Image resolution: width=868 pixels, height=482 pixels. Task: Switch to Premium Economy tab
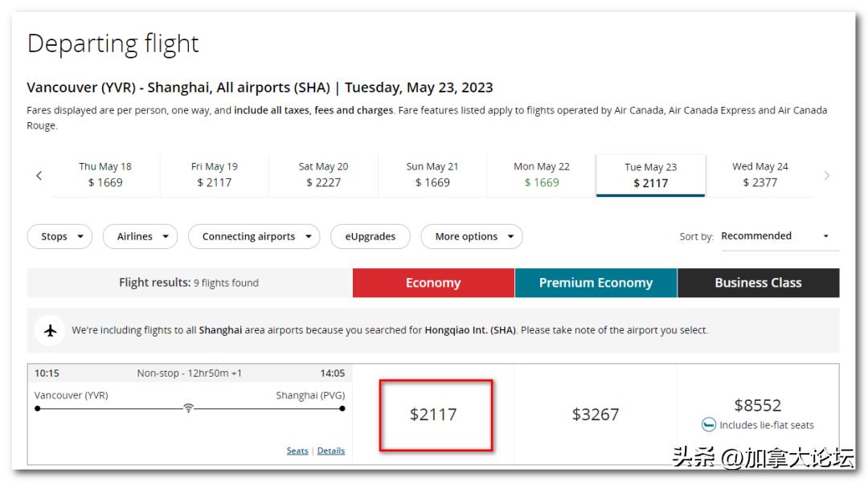click(596, 283)
